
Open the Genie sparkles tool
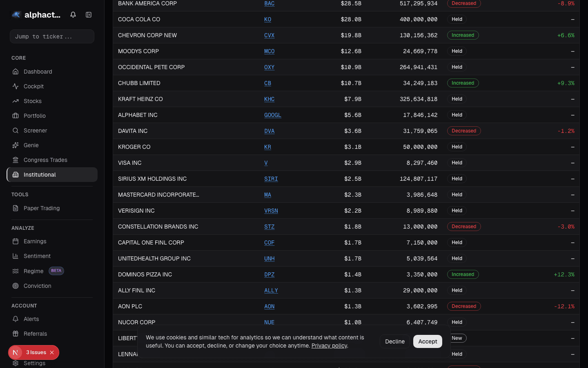[16, 145]
